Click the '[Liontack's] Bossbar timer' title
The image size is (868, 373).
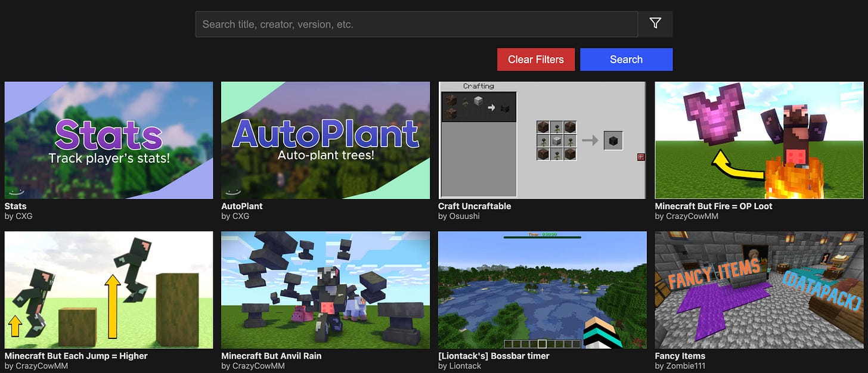pyautogui.click(x=494, y=356)
